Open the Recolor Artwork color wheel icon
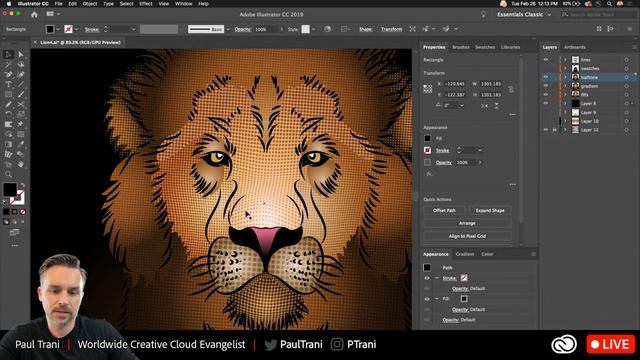This screenshot has width=640, height=360. click(327, 29)
